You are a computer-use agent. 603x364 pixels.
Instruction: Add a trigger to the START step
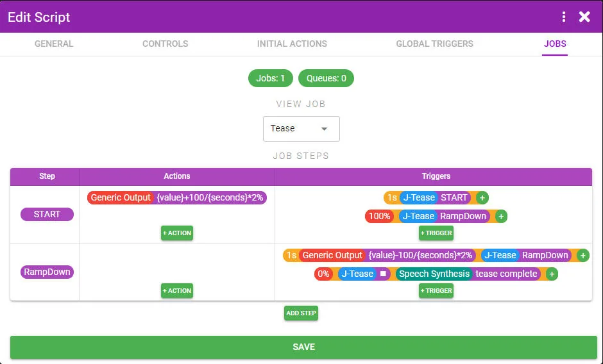tap(436, 233)
